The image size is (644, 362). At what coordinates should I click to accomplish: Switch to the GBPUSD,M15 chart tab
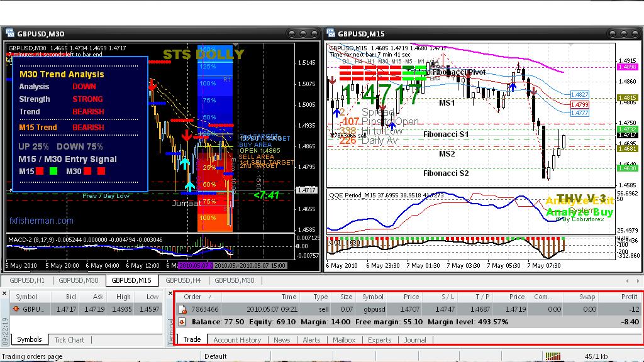click(x=131, y=280)
